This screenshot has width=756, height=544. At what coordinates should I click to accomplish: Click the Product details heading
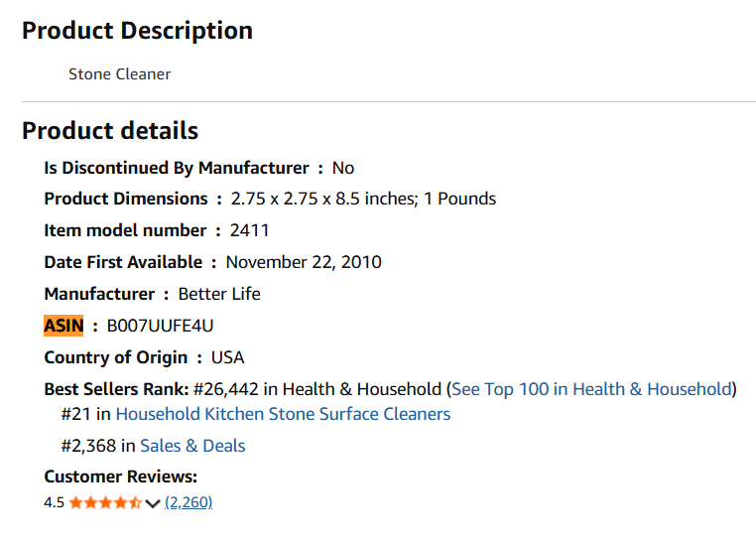110,131
